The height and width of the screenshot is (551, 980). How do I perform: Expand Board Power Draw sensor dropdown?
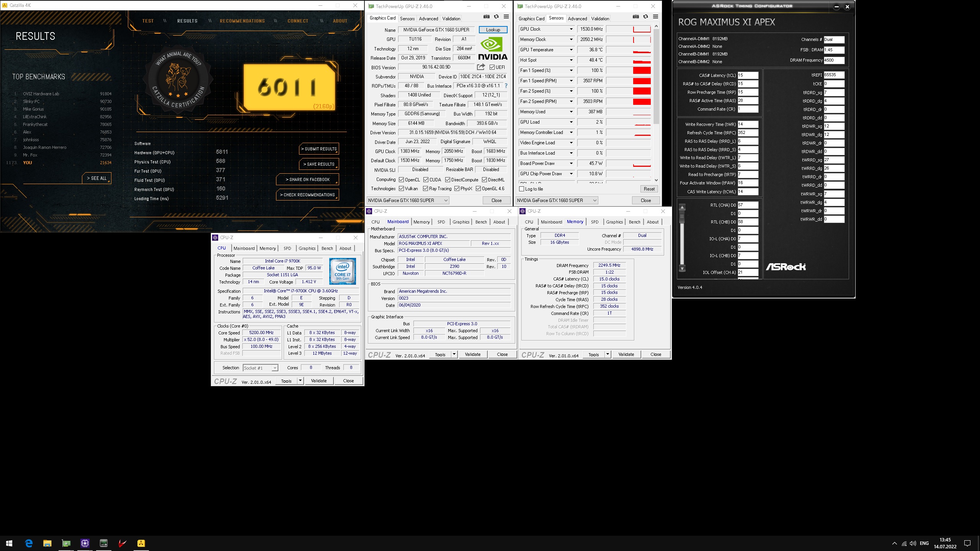point(571,163)
